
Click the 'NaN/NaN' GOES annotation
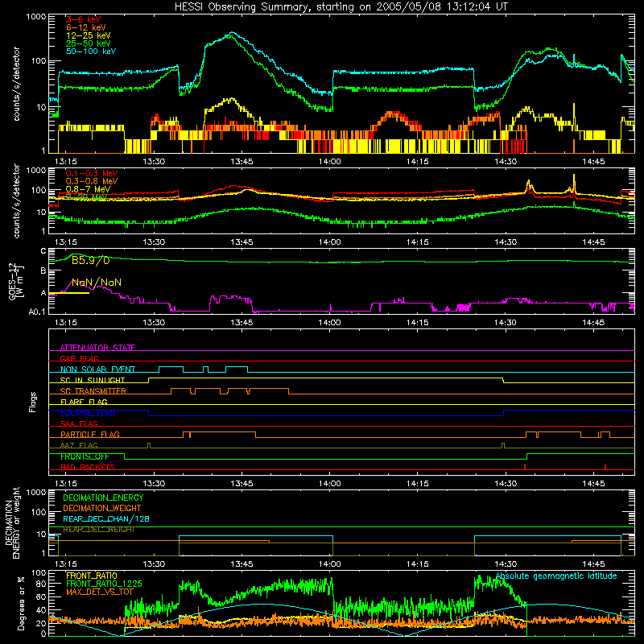(x=97, y=283)
